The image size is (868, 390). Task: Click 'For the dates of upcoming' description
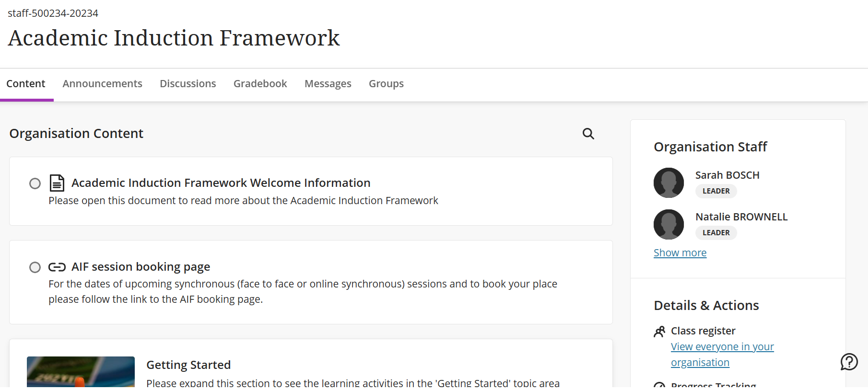[303, 292]
